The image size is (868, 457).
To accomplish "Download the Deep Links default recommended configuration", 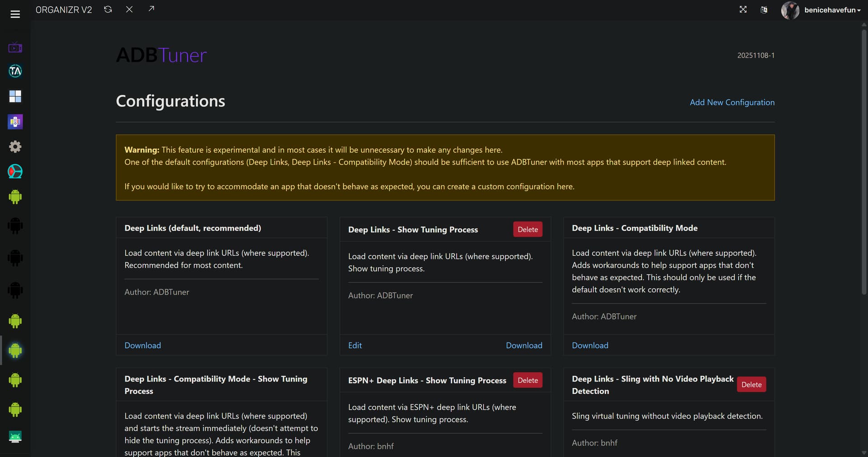I will coord(142,345).
